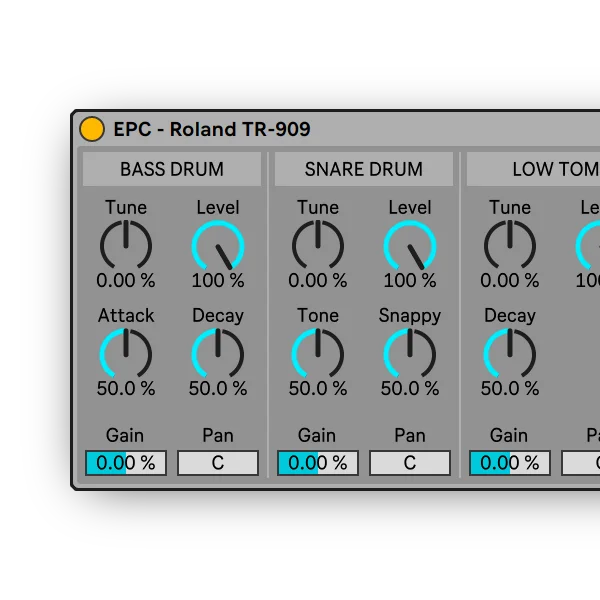Click the Bass Drum Attack knob
Viewport: 600px width, 600px height.
tap(126, 353)
